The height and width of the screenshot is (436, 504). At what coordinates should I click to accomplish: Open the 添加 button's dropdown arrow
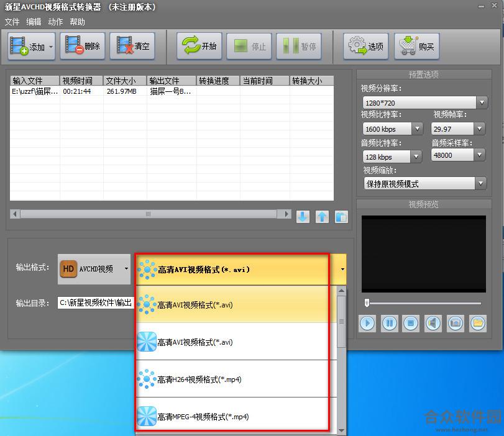coord(51,47)
